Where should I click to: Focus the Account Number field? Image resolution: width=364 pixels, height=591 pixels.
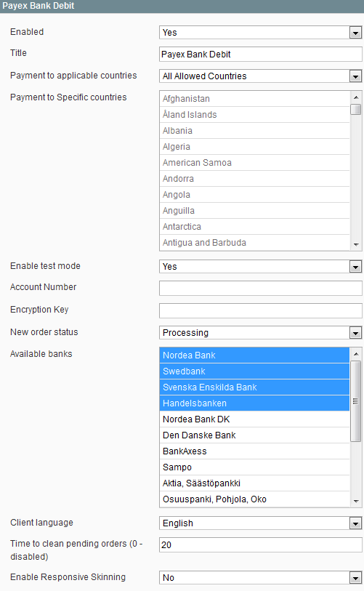260,289
